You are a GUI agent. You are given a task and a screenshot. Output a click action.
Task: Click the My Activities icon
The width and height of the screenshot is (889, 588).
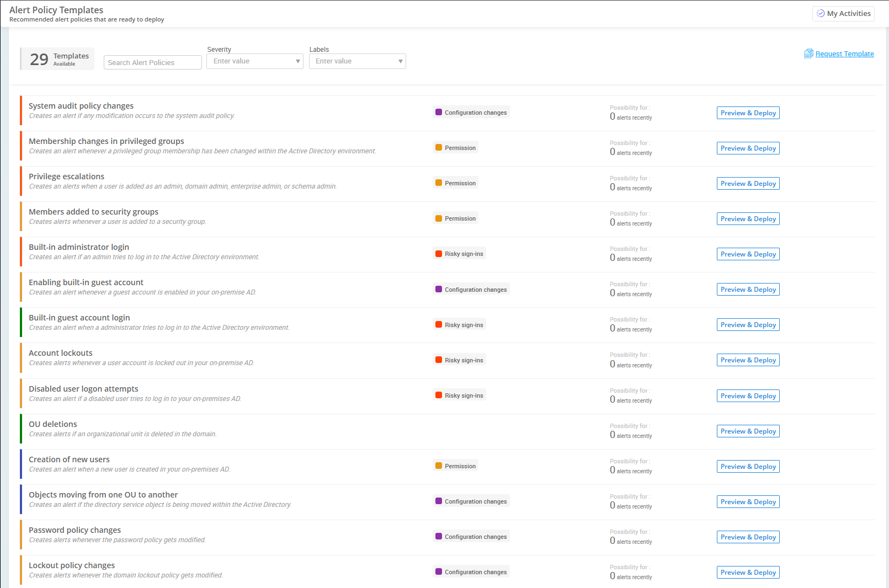click(821, 13)
